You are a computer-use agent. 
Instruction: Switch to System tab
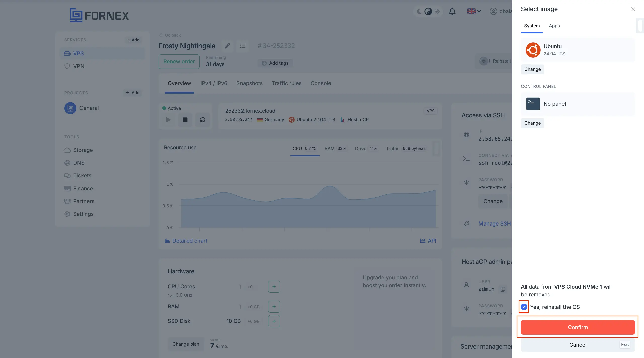(532, 26)
